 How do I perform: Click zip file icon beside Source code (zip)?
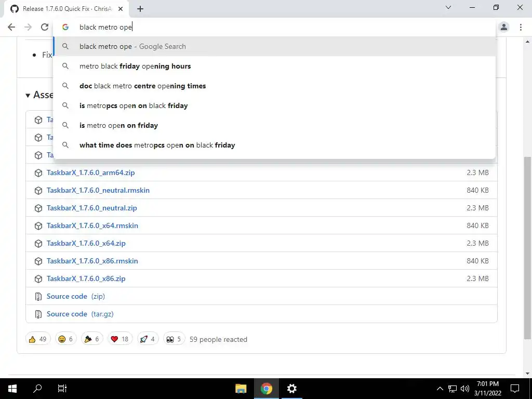[x=38, y=297]
